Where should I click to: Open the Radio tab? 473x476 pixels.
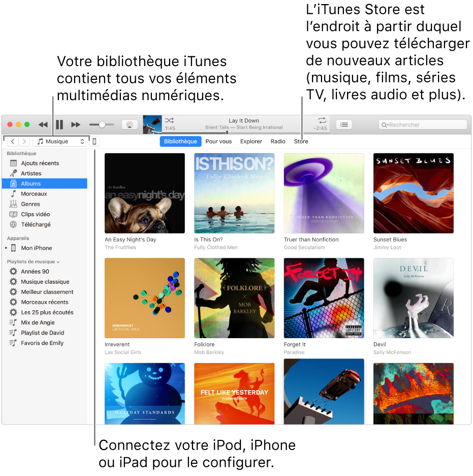point(278,141)
